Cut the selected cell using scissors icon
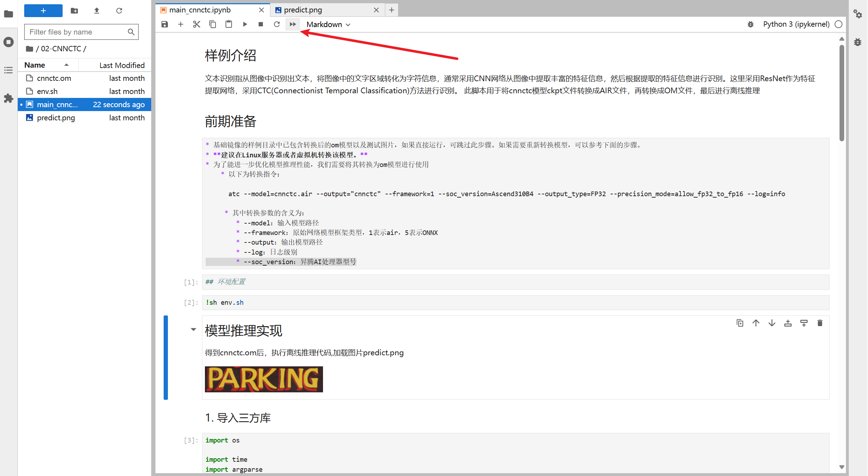 tap(196, 24)
